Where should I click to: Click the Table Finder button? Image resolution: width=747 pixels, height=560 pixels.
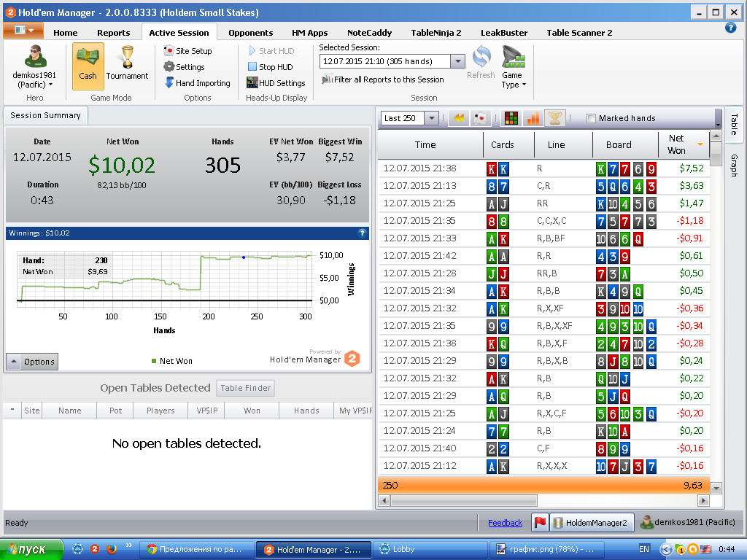click(x=245, y=388)
